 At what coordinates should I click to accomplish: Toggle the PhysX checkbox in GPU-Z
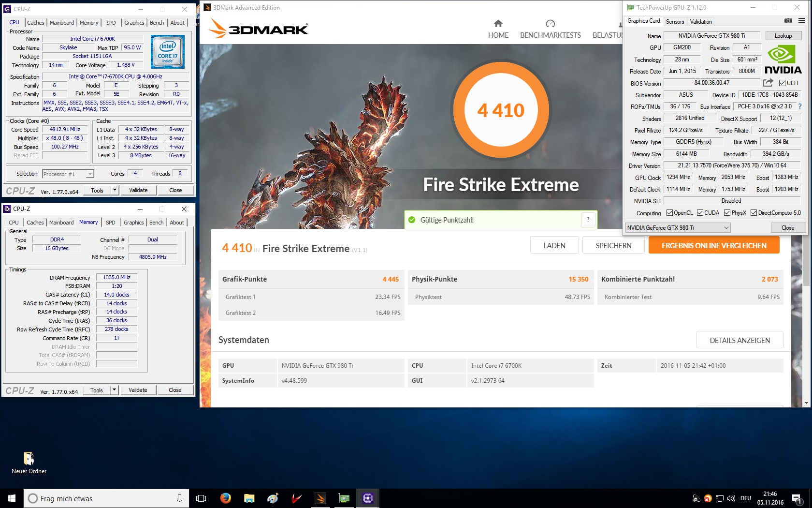pyautogui.click(x=727, y=213)
